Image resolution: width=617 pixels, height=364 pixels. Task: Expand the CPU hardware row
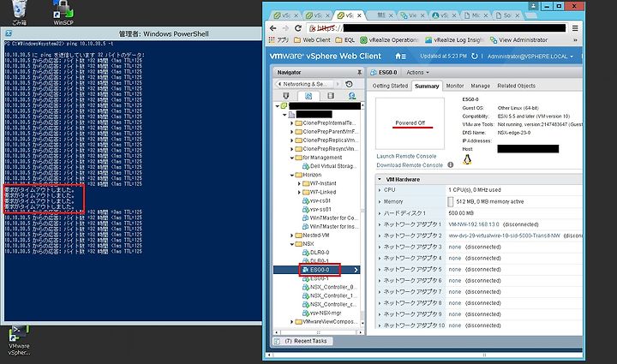380,190
